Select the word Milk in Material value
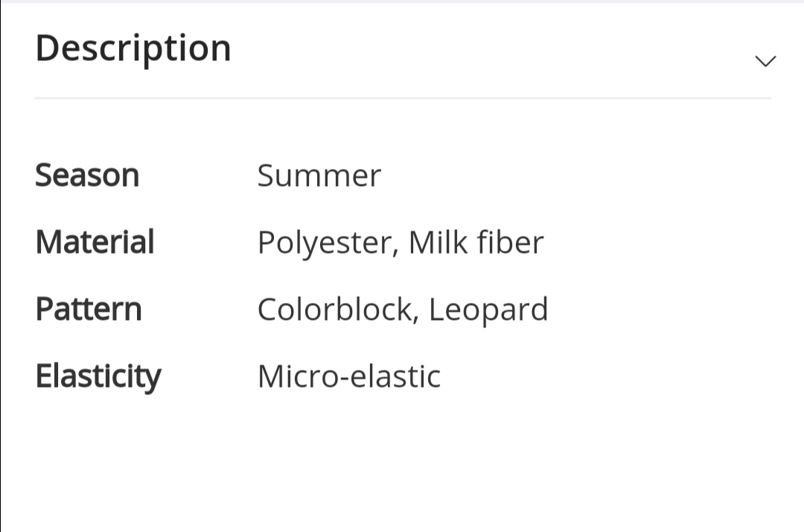The image size is (804, 532). click(x=438, y=242)
